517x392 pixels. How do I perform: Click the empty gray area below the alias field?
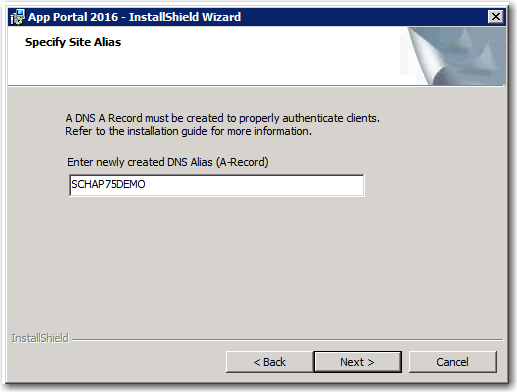pyautogui.click(x=257, y=263)
